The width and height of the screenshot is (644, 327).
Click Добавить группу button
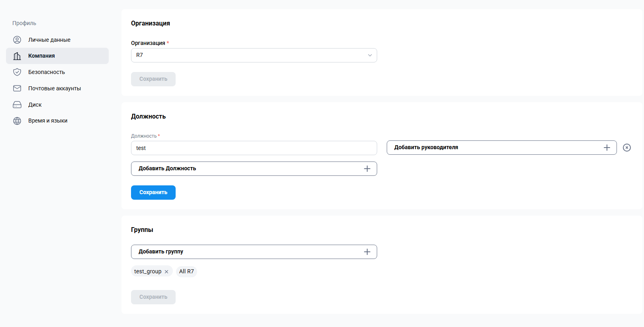(254, 252)
